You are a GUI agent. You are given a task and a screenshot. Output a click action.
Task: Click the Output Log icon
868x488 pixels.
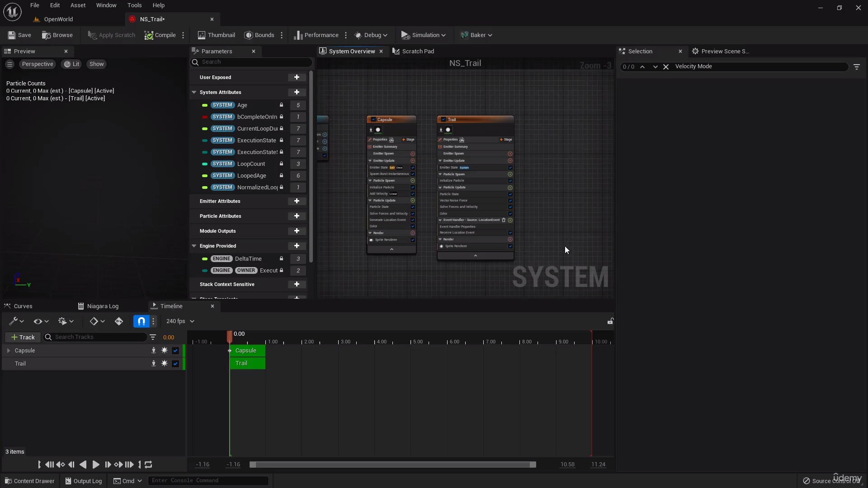(x=83, y=480)
